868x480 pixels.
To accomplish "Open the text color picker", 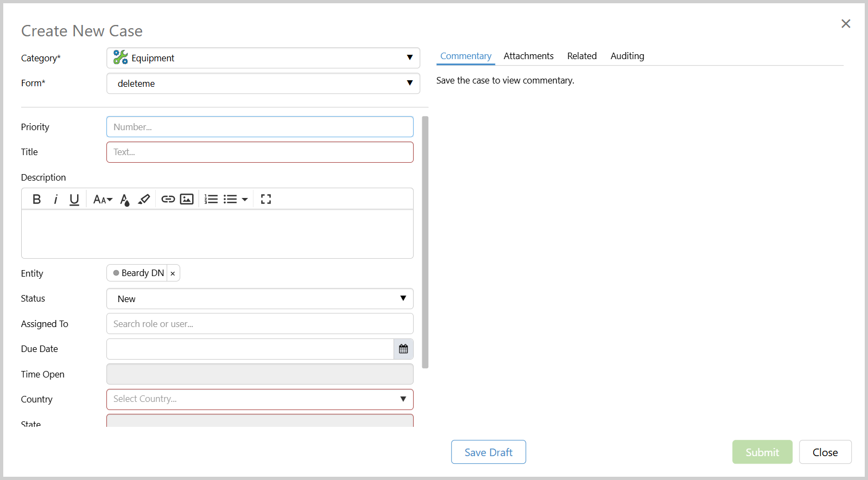I will [124, 200].
